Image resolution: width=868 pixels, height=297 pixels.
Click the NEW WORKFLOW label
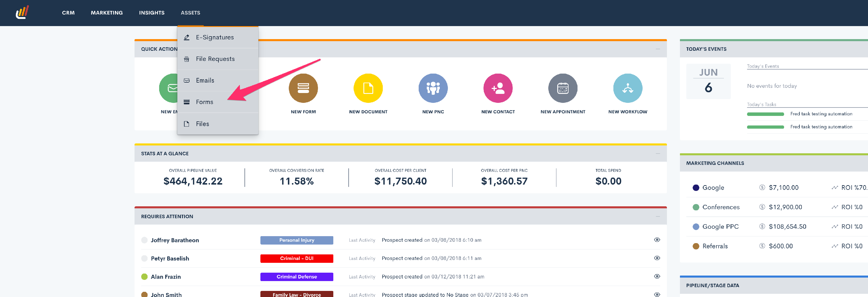628,112
